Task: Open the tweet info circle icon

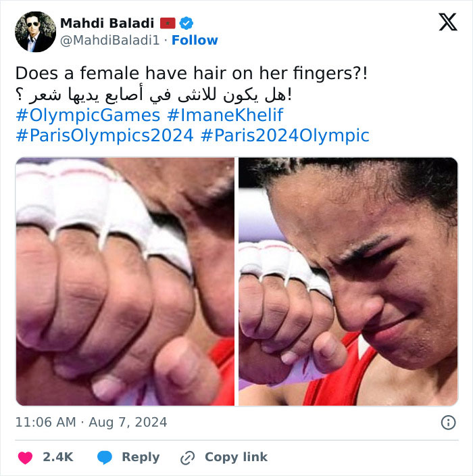Action: (448, 423)
